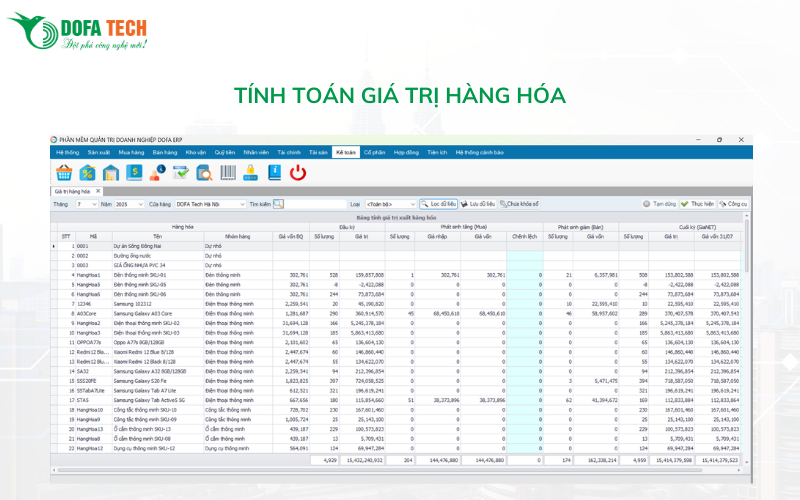Select row Dự án Sông Đồng Nai
Image resolution: width=800 pixels, height=500 pixels.
coord(398,246)
